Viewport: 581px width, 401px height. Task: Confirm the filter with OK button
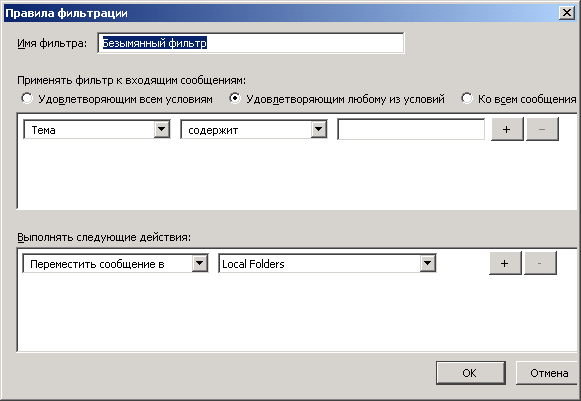(x=471, y=373)
